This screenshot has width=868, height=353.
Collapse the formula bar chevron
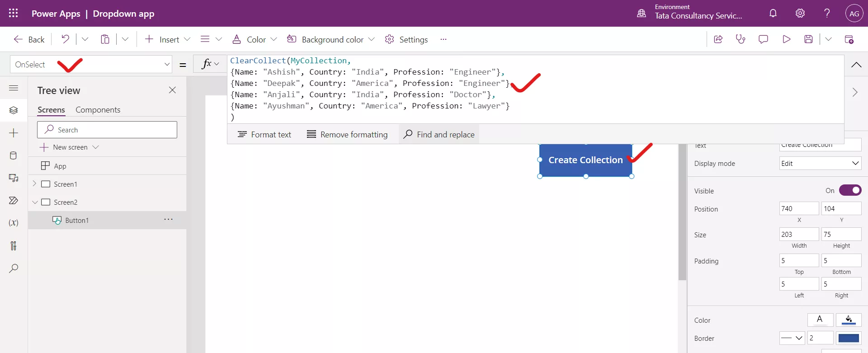(x=856, y=65)
